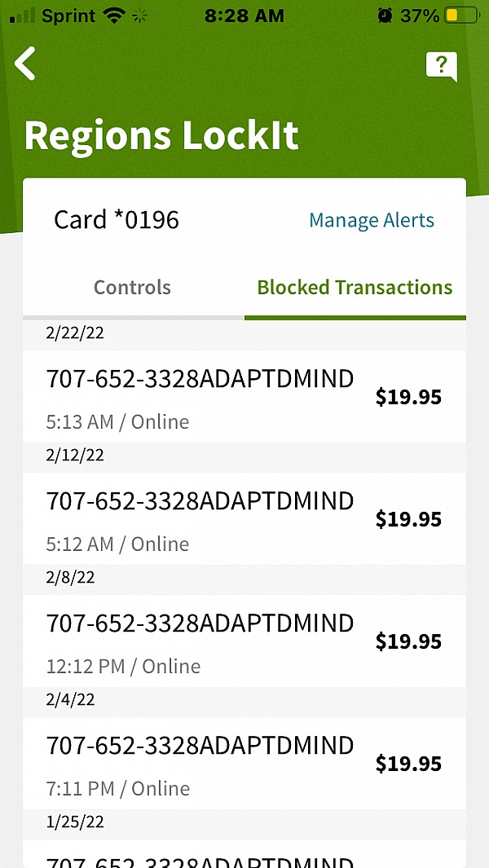The height and width of the screenshot is (868, 489).
Task: Tap the 2/8/22 date header
Action: [x=70, y=578]
